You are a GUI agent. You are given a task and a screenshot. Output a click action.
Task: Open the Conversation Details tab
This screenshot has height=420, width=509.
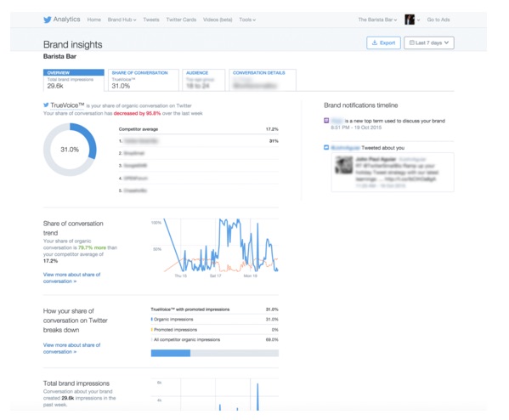[x=263, y=80]
